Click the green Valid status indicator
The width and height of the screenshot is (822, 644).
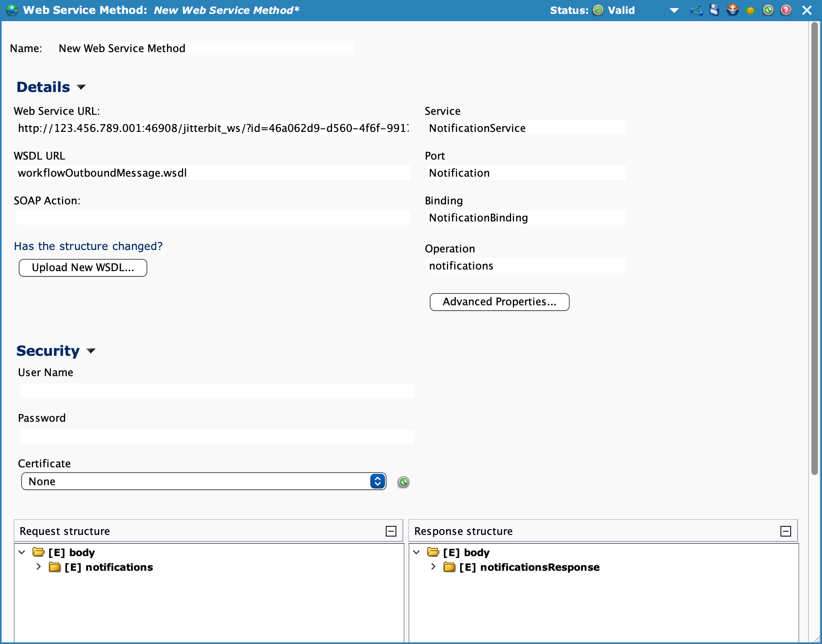click(597, 10)
